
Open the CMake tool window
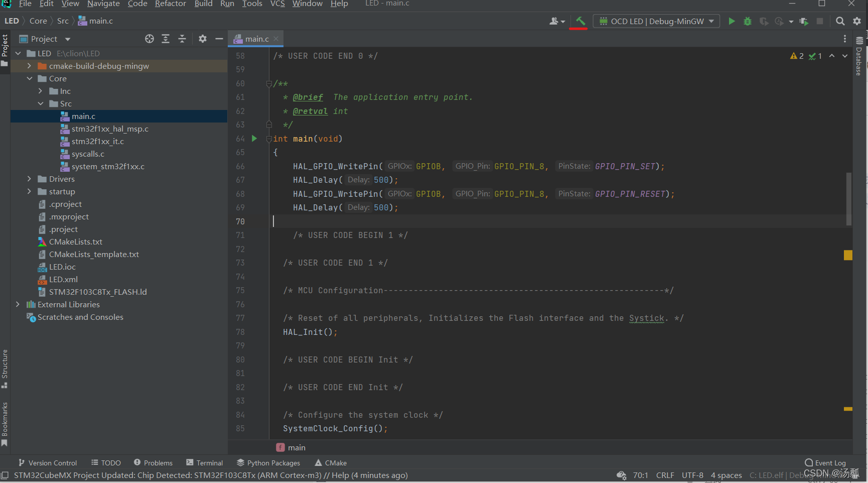coord(331,462)
